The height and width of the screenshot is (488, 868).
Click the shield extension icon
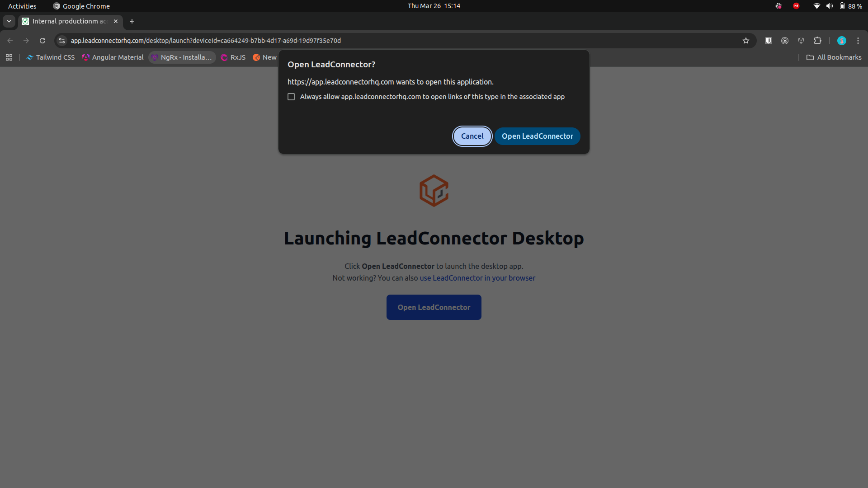[x=768, y=41]
